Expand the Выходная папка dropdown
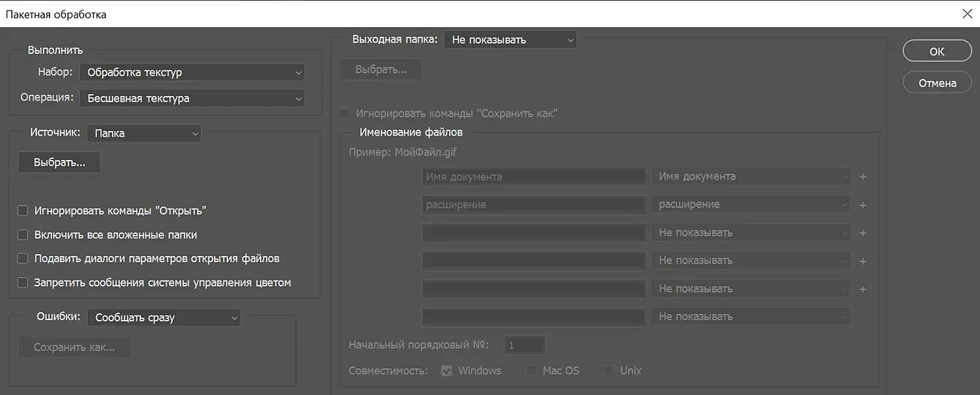This screenshot has width=980, height=395. [x=510, y=39]
